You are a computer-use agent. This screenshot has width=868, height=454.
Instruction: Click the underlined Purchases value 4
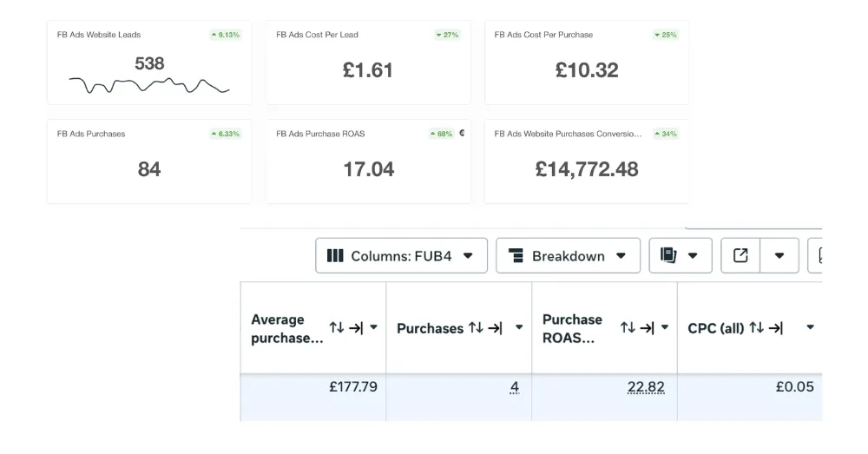515,387
